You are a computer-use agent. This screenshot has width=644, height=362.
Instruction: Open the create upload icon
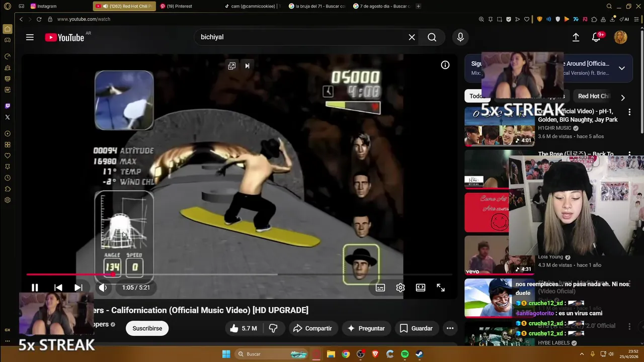point(576,37)
